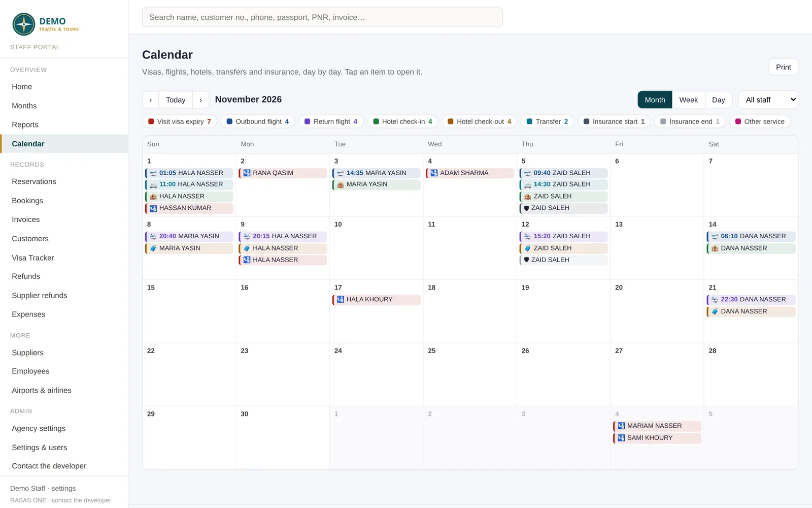812x508 pixels.
Task: Click the Today button
Action: 176,100
